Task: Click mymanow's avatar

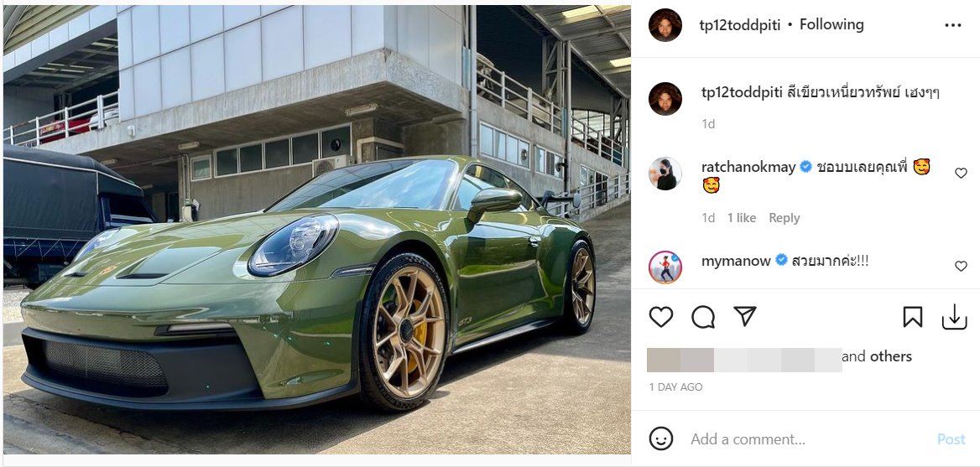Action: click(x=665, y=267)
